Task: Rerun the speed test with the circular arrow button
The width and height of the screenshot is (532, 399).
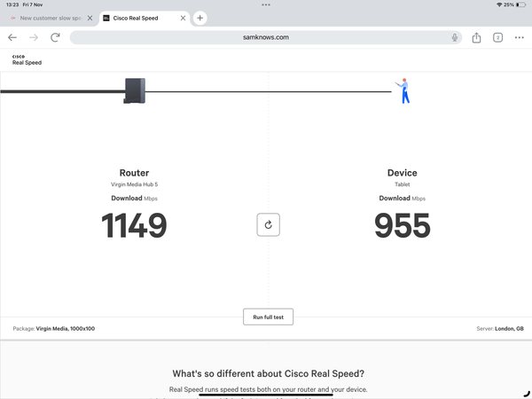Action: click(269, 225)
